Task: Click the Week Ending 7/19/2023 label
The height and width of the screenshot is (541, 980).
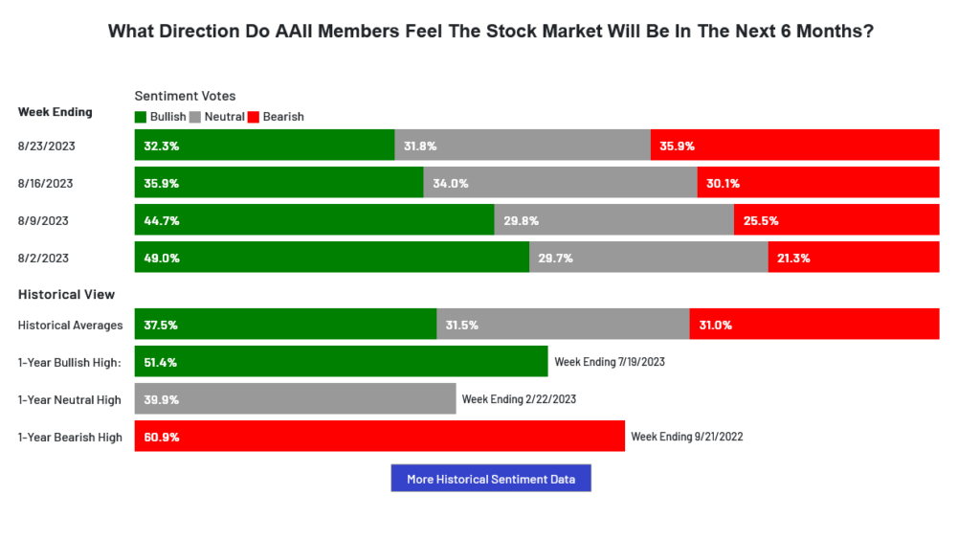Action: 610,362
